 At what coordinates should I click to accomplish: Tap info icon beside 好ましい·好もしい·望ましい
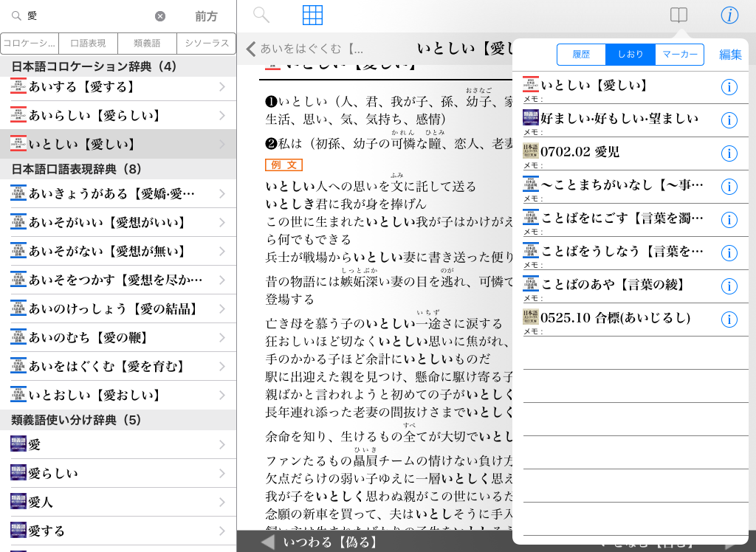point(729,120)
